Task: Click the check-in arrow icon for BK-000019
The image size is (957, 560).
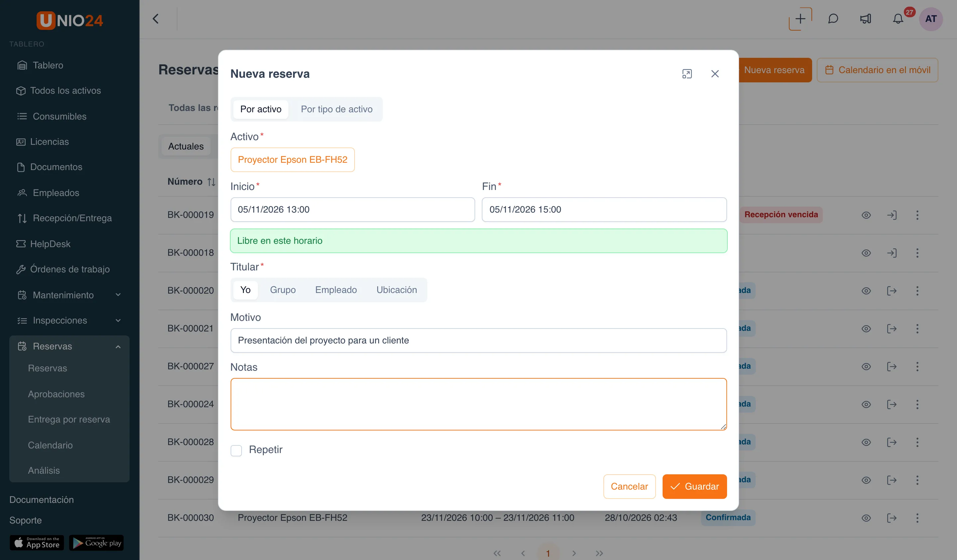Action: (x=892, y=215)
